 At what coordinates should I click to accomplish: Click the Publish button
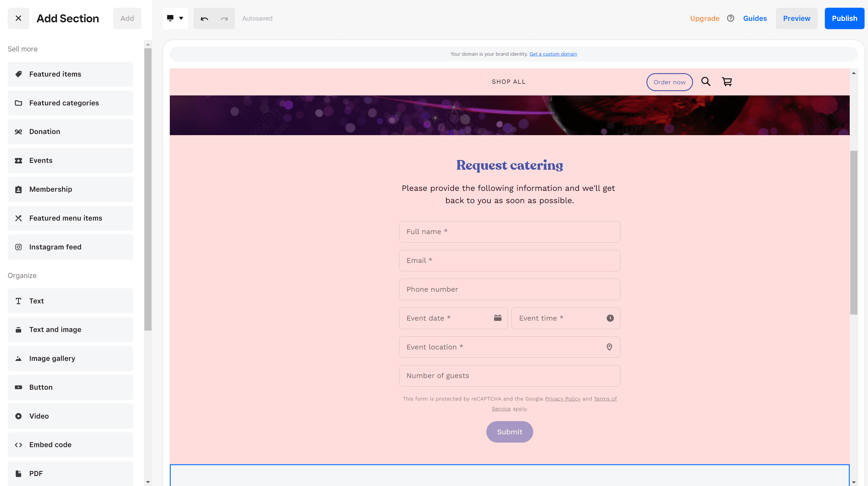click(844, 18)
